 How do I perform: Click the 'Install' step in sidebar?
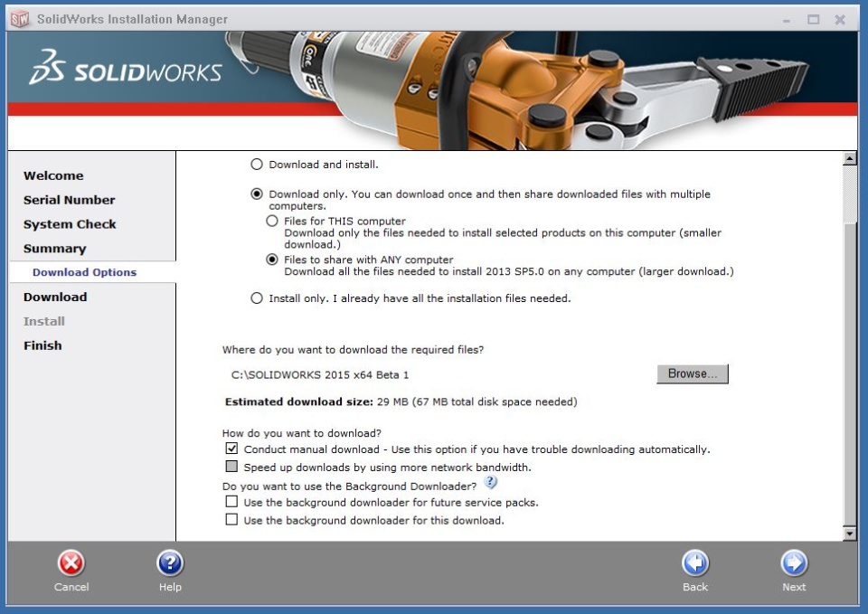(44, 321)
